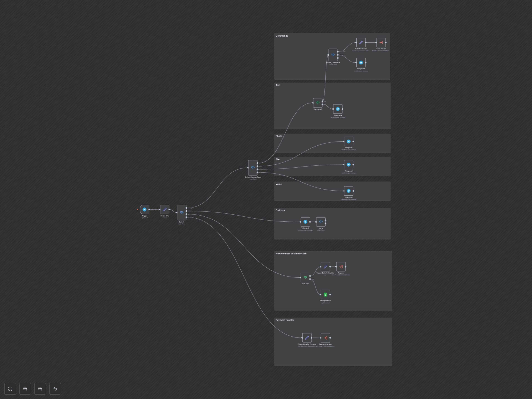Image resolution: width=532 pixels, height=399 pixels.
Task: Click the reset zoom button
Action: coord(55,389)
